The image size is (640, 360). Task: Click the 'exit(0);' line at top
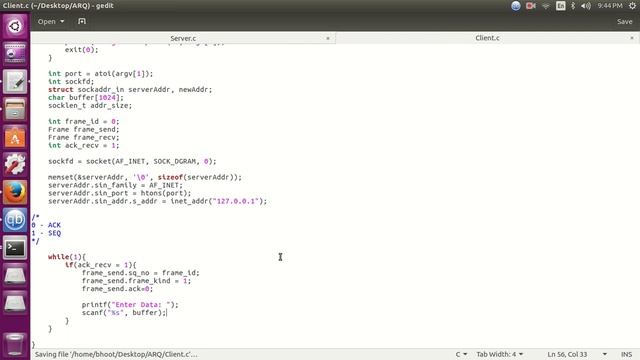click(82, 50)
